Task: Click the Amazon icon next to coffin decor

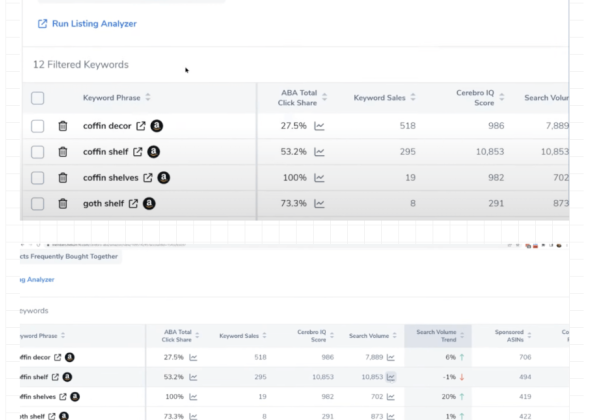Action: [x=157, y=126]
